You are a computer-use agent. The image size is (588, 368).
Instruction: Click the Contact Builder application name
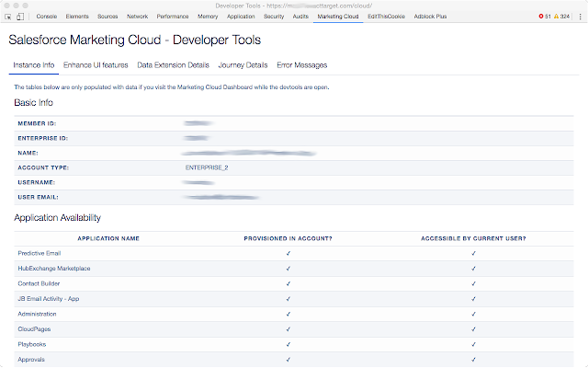coord(39,282)
